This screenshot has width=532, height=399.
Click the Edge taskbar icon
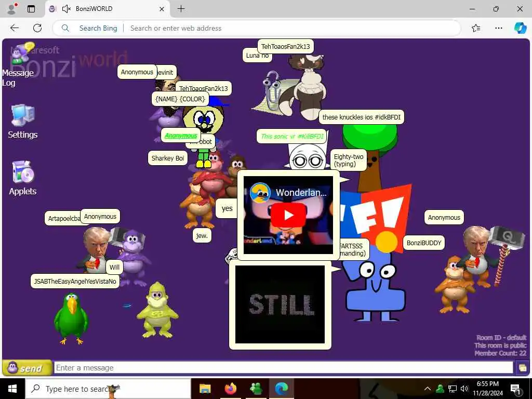click(282, 389)
